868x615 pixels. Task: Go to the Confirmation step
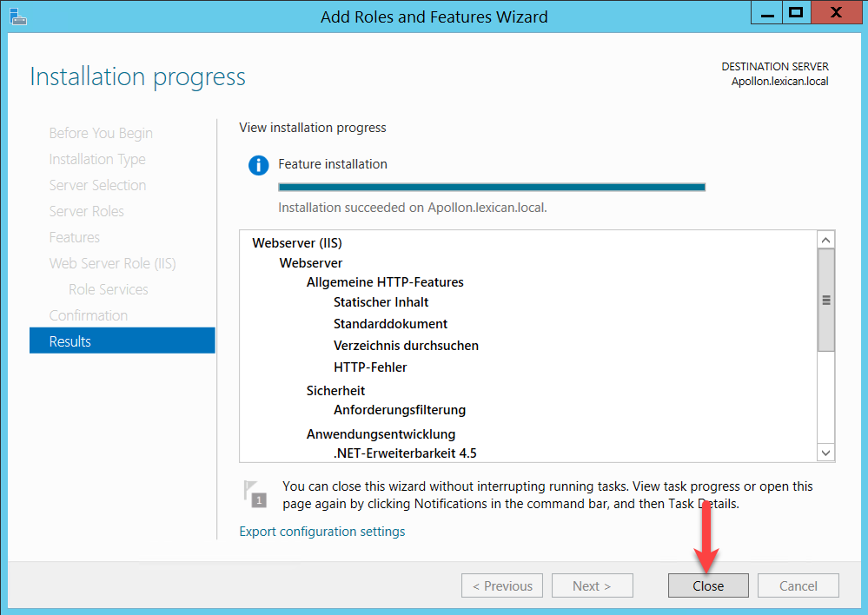point(89,315)
